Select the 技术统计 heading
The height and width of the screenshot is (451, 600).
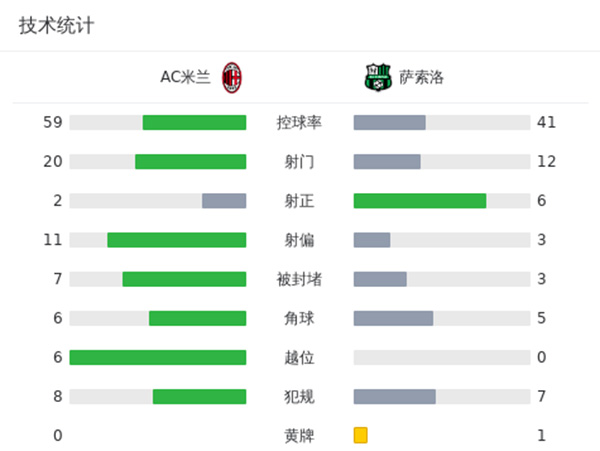(56, 26)
